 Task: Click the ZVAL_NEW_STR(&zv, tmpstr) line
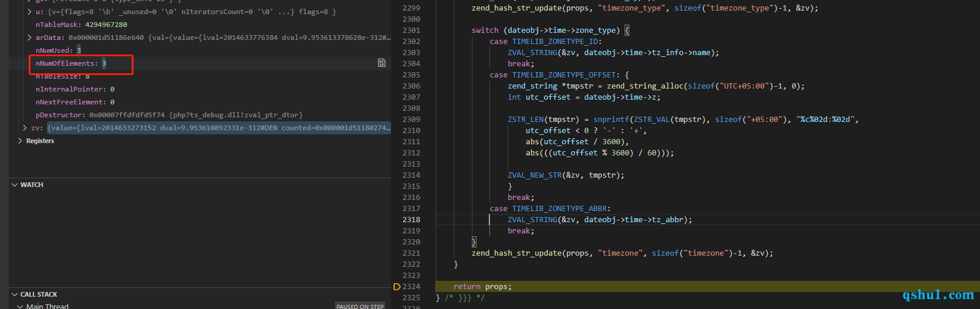pos(566,175)
